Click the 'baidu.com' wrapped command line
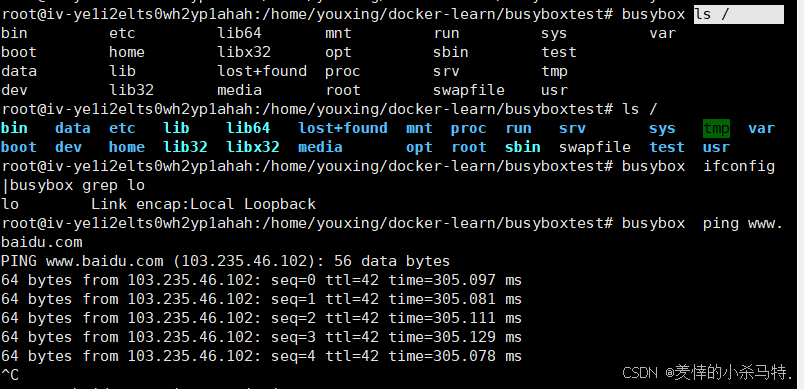 pos(42,242)
